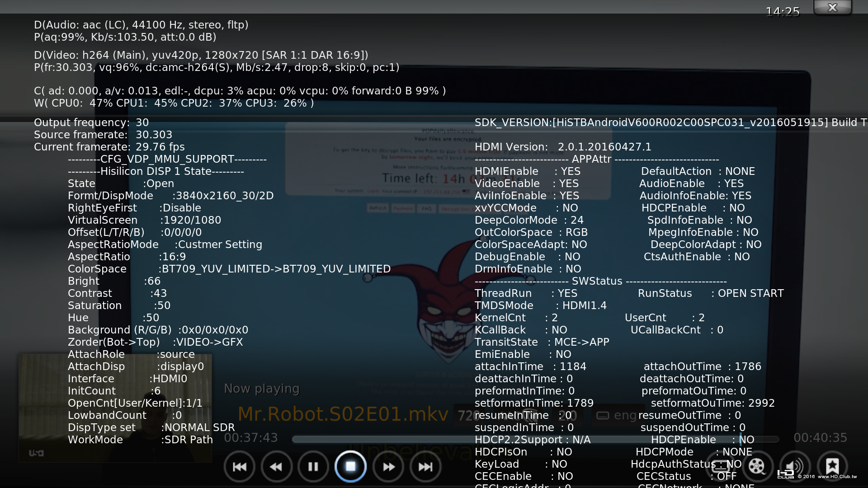The height and width of the screenshot is (488, 868).
Task: Click TMDSMode : HDMI1.4 row
Action: [x=541, y=305]
